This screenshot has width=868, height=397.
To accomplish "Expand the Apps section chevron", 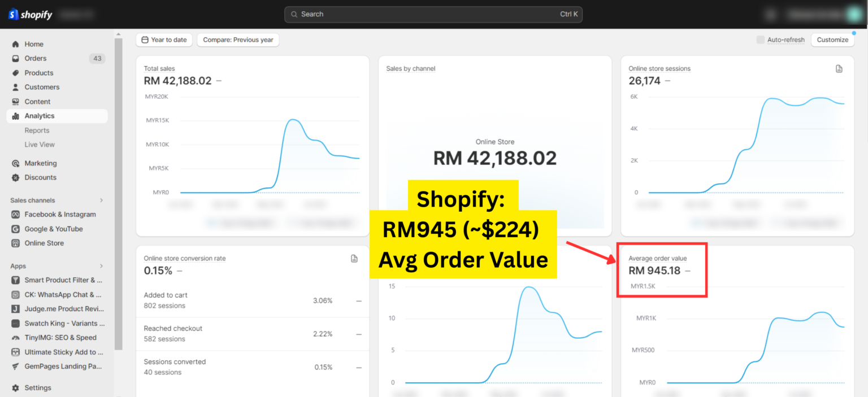I will 102,266.
